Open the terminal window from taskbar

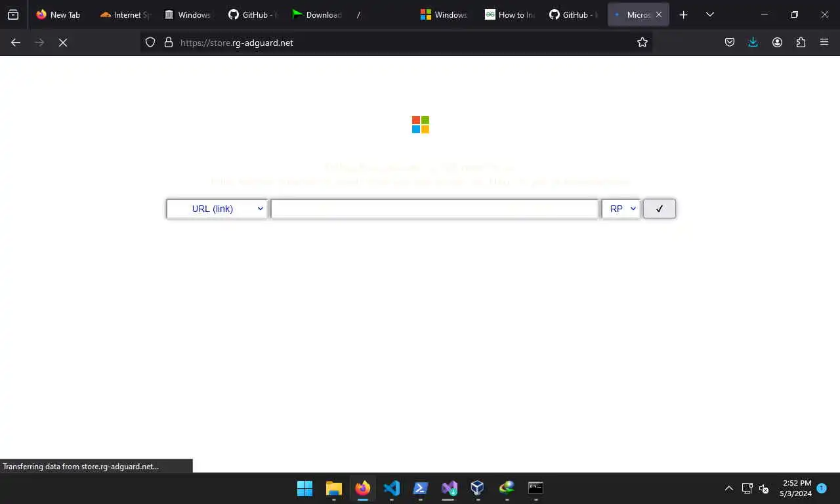535,488
